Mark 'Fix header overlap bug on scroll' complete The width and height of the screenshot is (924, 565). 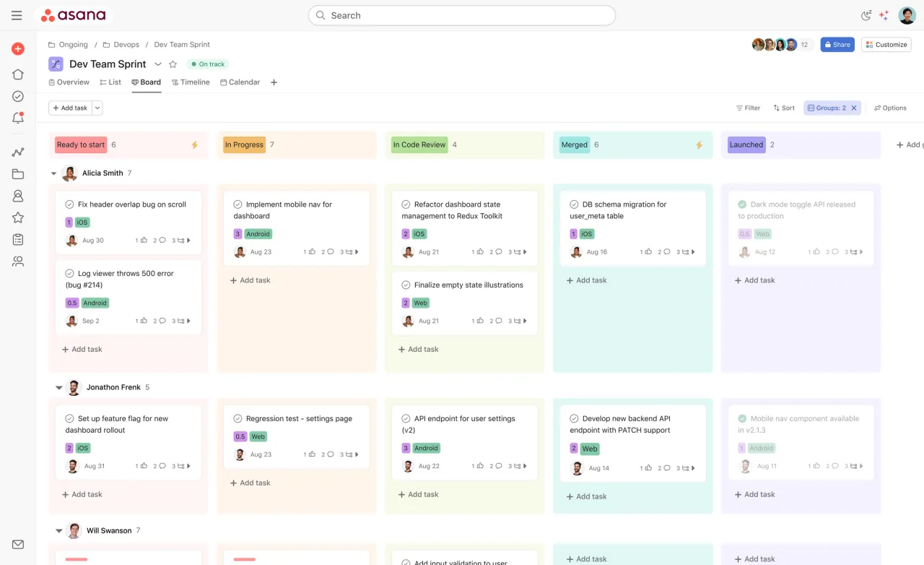(69, 204)
